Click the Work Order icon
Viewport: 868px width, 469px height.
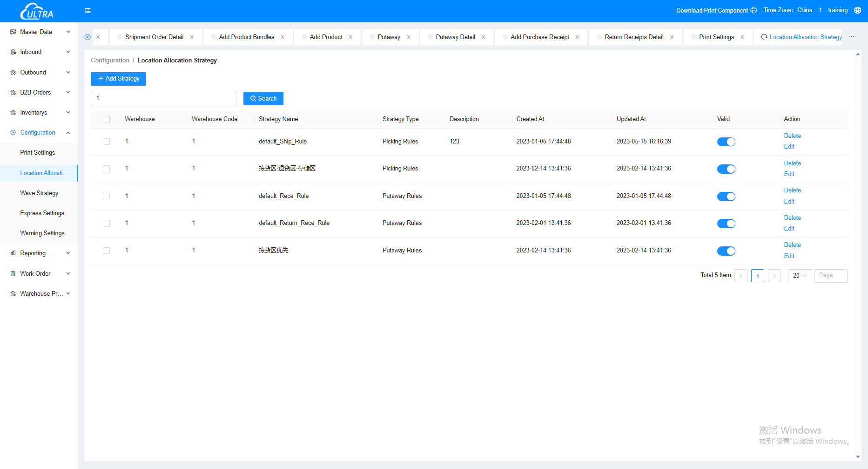pyautogui.click(x=13, y=274)
